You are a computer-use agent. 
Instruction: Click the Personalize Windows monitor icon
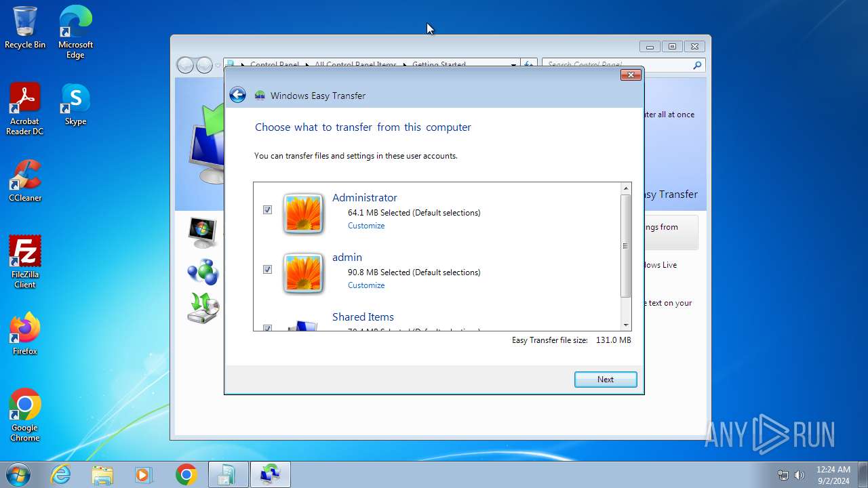click(202, 232)
